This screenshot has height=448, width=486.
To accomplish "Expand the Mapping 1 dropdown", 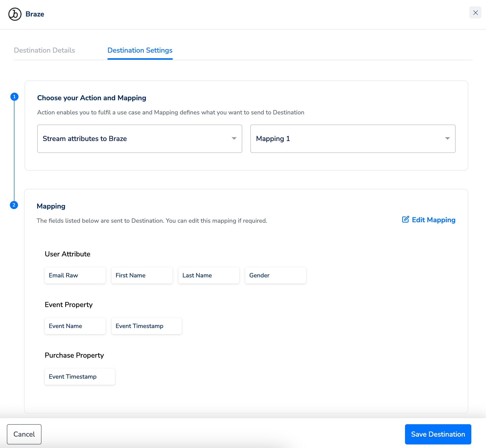I will [x=353, y=139].
